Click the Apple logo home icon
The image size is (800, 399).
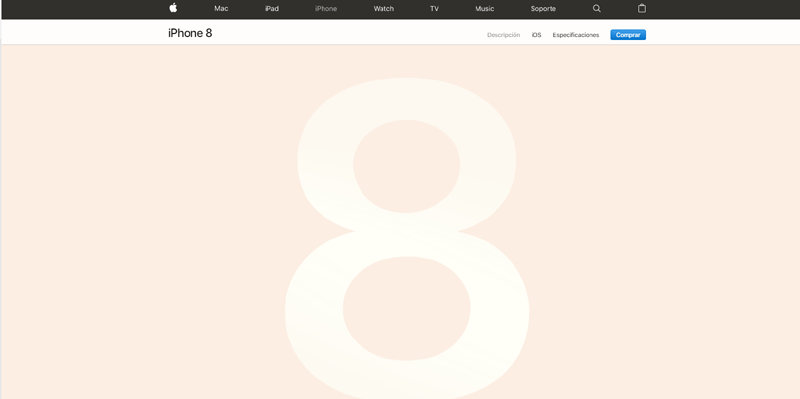tap(173, 8)
